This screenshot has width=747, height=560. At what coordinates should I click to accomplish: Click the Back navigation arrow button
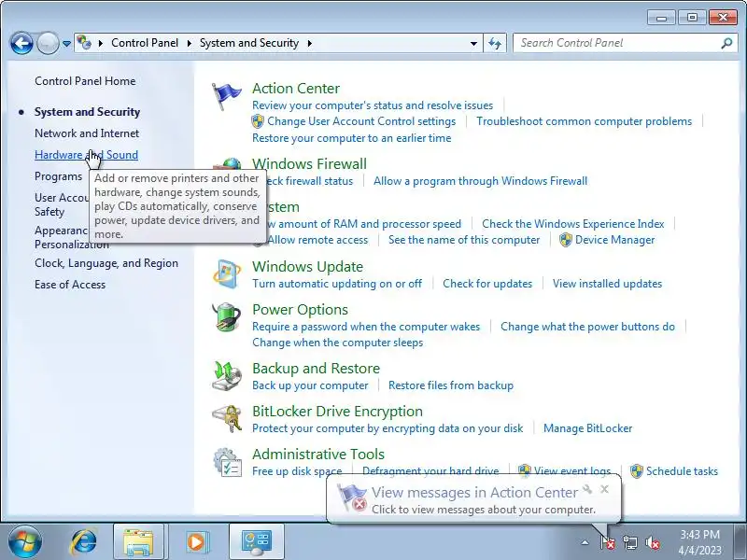[x=21, y=43]
